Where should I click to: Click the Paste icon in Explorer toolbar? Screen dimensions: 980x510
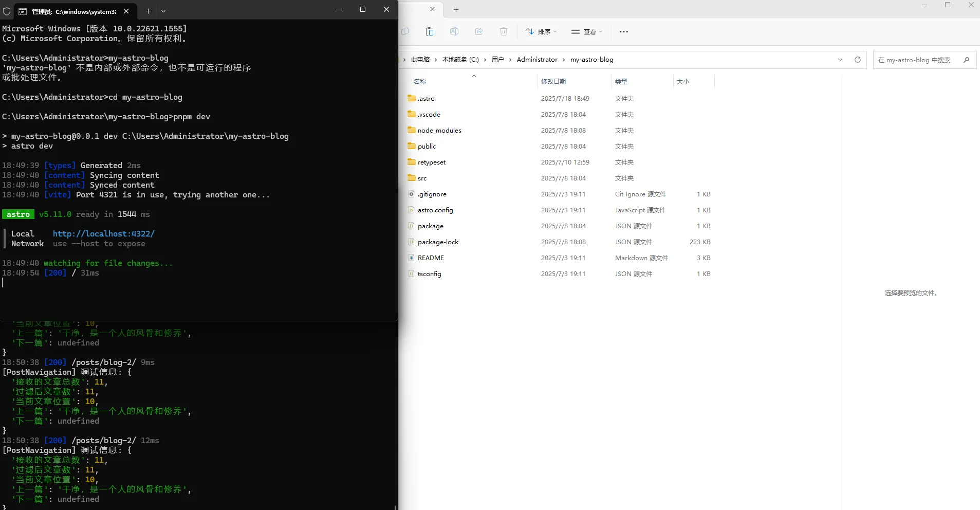coord(430,32)
